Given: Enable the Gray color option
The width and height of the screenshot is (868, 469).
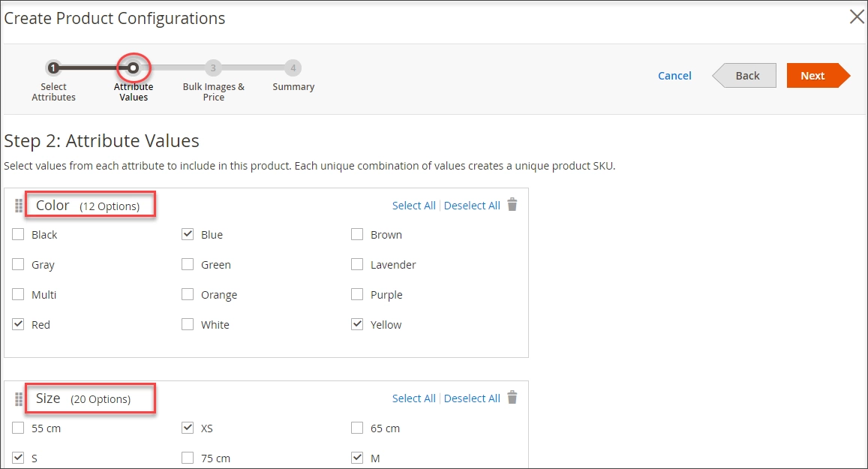Looking at the screenshot, I should coord(18,264).
